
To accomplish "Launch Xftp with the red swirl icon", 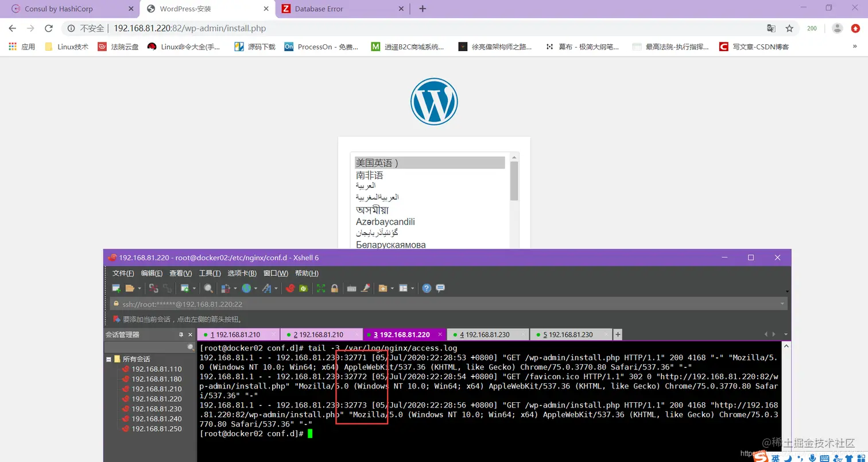I will click(290, 288).
